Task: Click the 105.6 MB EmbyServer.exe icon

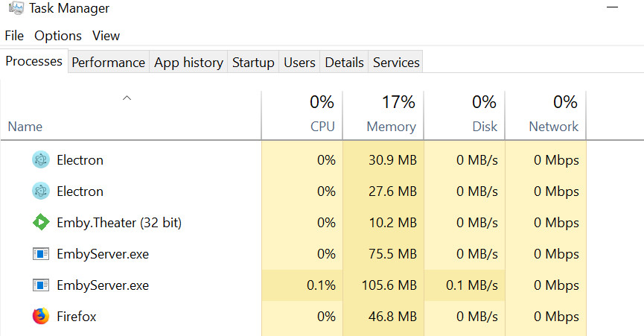Action: [x=40, y=285]
